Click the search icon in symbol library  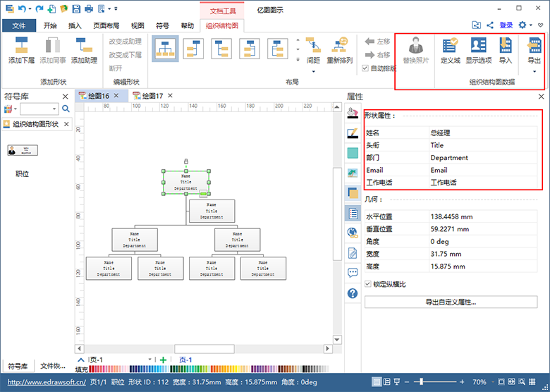pos(66,109)
